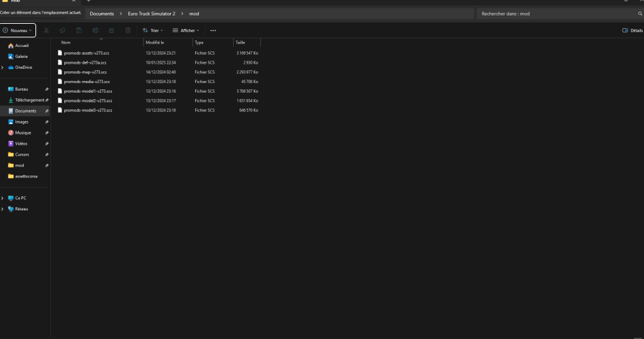Screen dimensions: 644x339
Task: Click the Share icon in toolbar
Action: pyautogui.click(x=111, y=30)
